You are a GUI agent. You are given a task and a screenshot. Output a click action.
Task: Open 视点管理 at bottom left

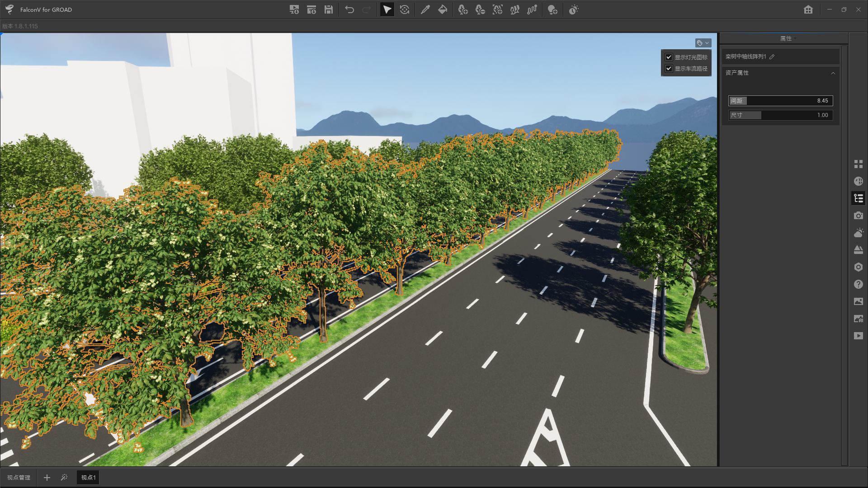pyautogui.click(x=18, y=477)
